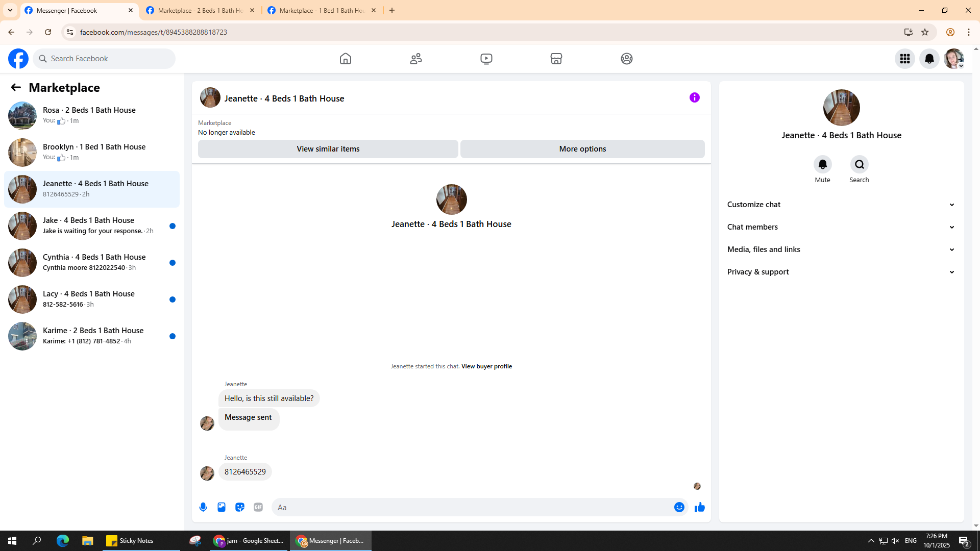Open File Explorer from taskbar
The width and height of the screenshot is (980, 551).
(x=88, y=541)
